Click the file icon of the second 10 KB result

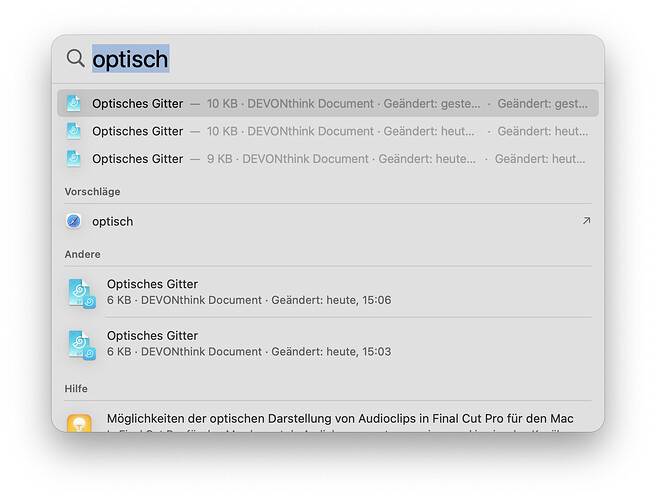[x=74, y=131]
